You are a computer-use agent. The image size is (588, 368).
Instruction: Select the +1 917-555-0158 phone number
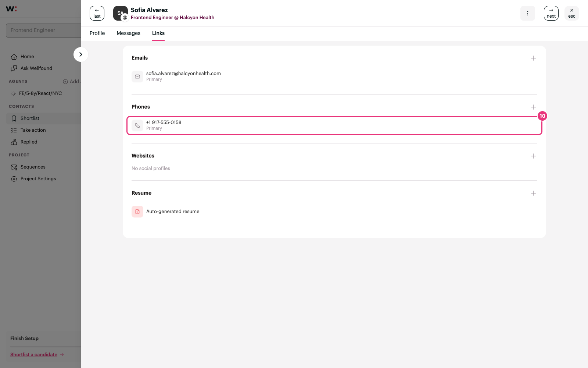[x=164, y=122]
